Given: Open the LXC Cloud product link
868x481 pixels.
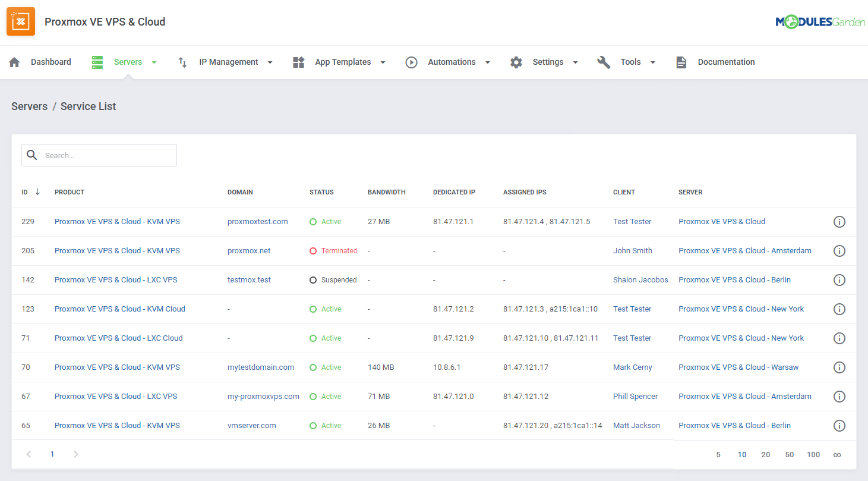Looking at the screenshot, I should pyautogui.click(x=119, y=338).
